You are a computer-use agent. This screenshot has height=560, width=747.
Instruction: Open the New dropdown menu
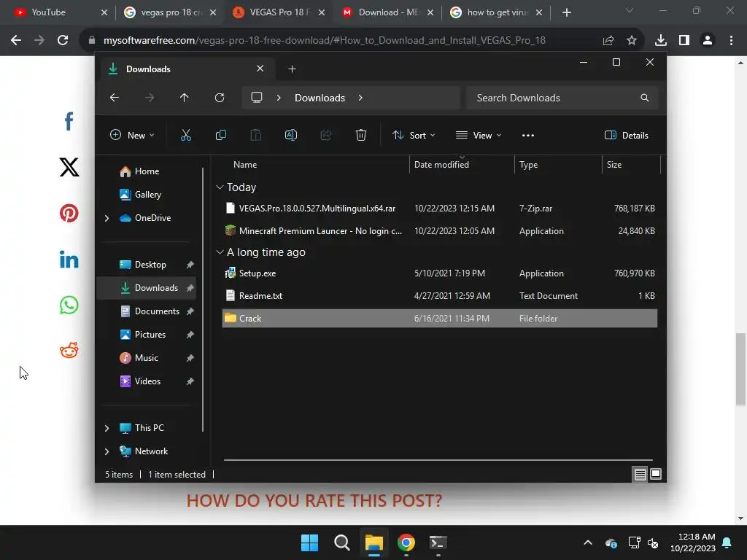(132, 135)
